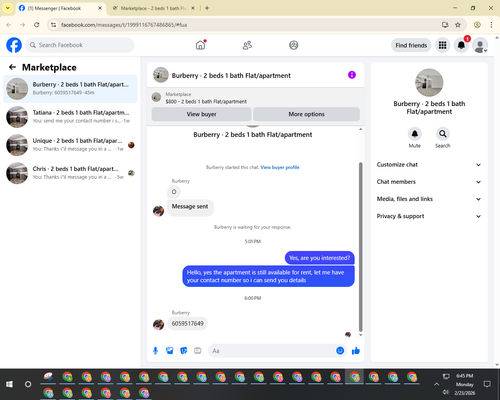The image size is (500, 400).
Task: Show hidden system tray icons
Action: (436, 384)
